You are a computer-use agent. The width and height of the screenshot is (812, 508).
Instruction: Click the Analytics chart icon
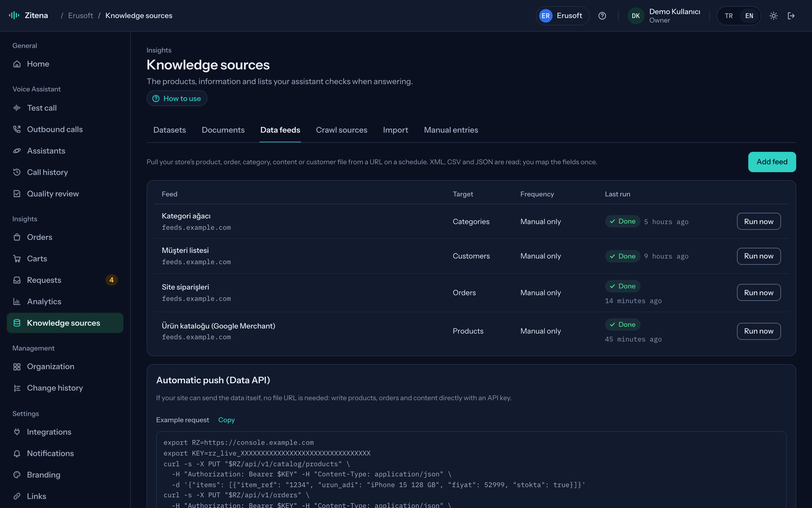click(17, 302)
